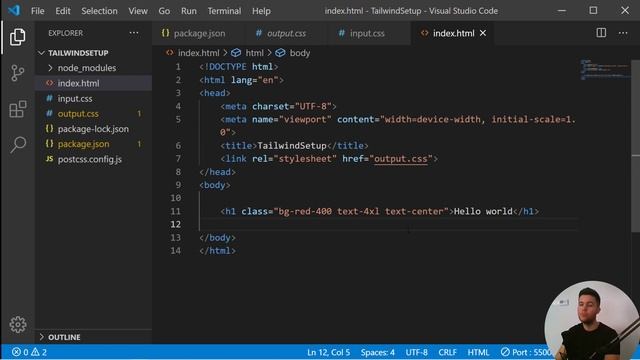Click the JS icon of postcss.config.js
This screenshot has height=360, width=640.
point(49,159)
